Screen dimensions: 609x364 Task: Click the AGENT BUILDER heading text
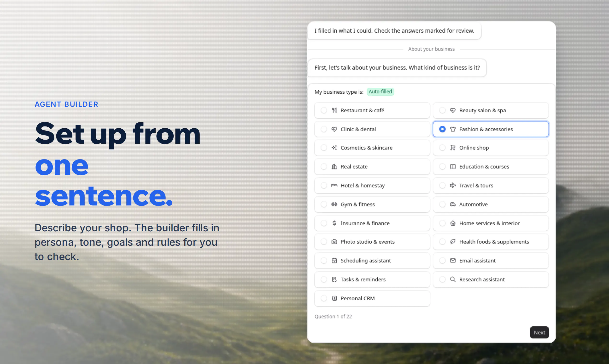[66, 104]
